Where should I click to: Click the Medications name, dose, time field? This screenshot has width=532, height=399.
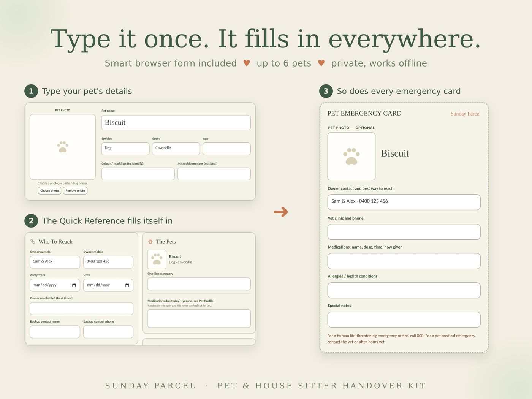tap(404, 261)
